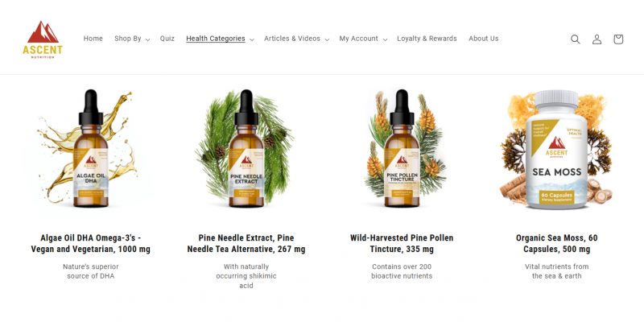Open the Quiz menu item
This screenshot has height=322, width=644.
point(167,39)
